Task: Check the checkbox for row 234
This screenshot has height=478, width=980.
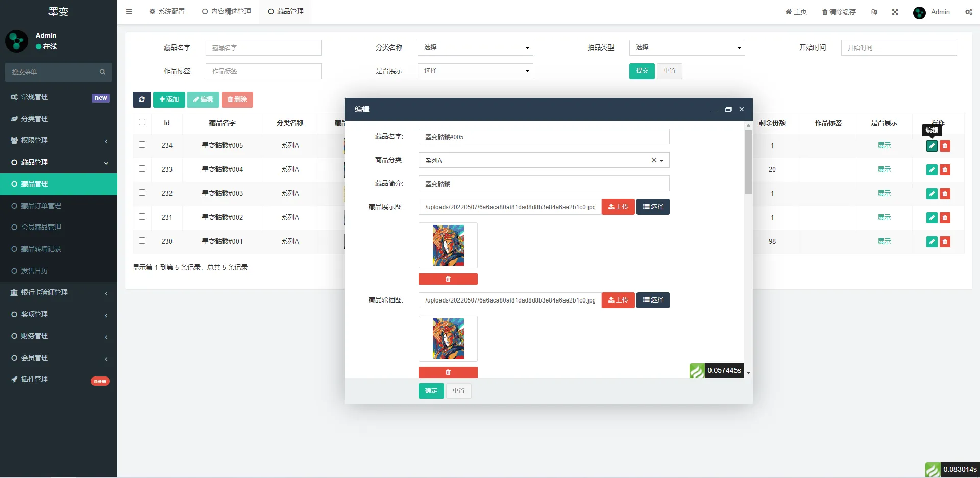Action: tap(142, 145)
